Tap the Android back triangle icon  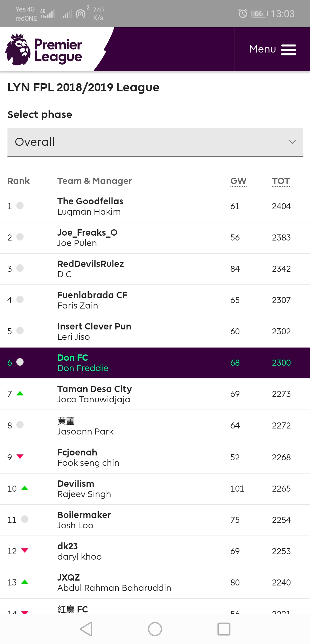point(86,629)
